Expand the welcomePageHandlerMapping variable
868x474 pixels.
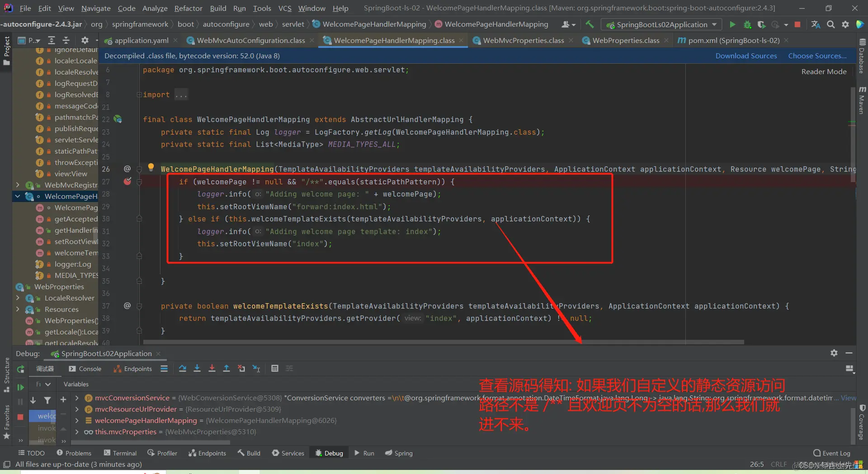[77, 420]
